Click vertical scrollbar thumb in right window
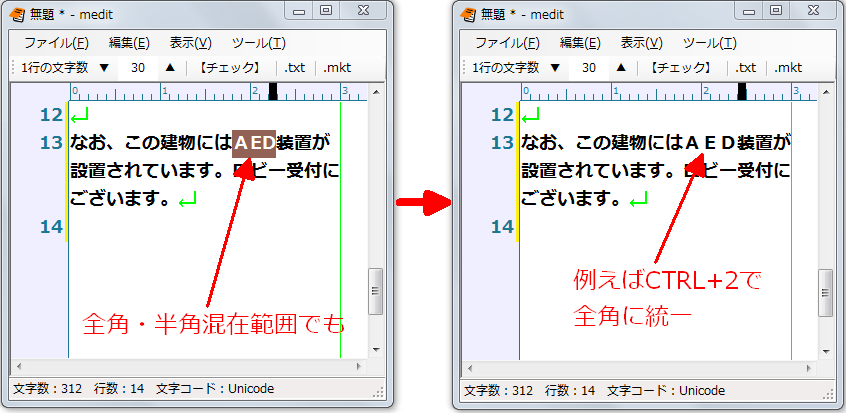The height and width of the screenshot is (413, 846). (x=827, y=293)
